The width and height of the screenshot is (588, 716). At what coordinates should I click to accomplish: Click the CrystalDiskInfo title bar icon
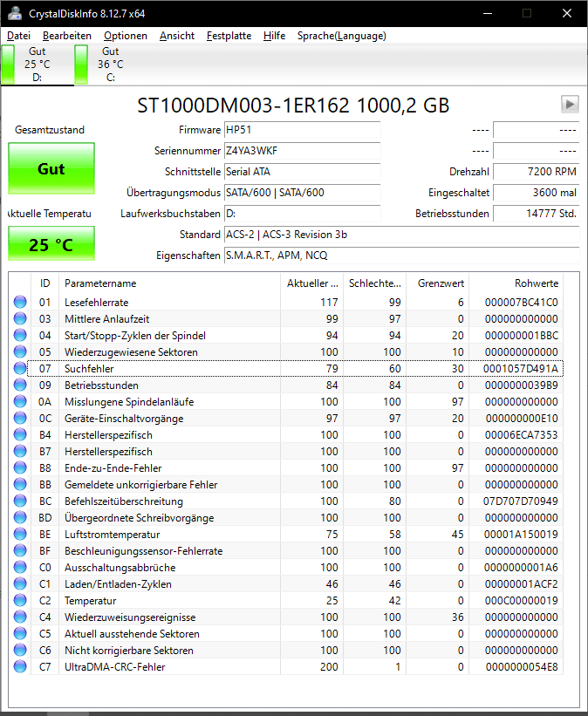pyautogui.click(x=15, y=13)
